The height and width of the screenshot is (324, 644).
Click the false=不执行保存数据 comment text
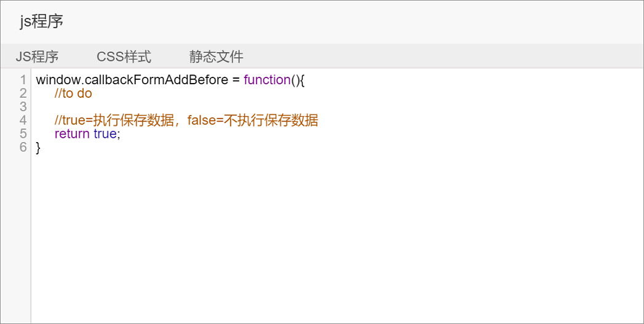[253, 121]
